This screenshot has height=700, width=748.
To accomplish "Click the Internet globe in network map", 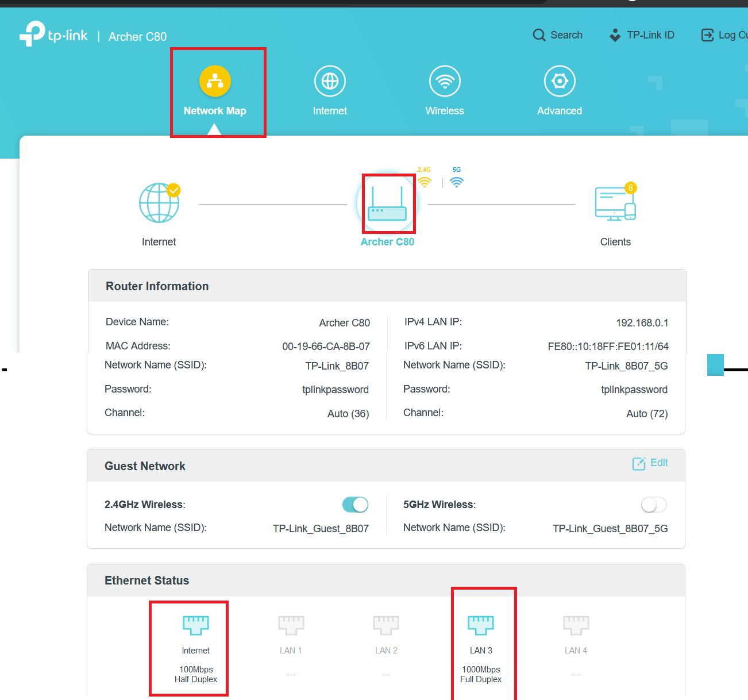I will [x=159, y=203].
